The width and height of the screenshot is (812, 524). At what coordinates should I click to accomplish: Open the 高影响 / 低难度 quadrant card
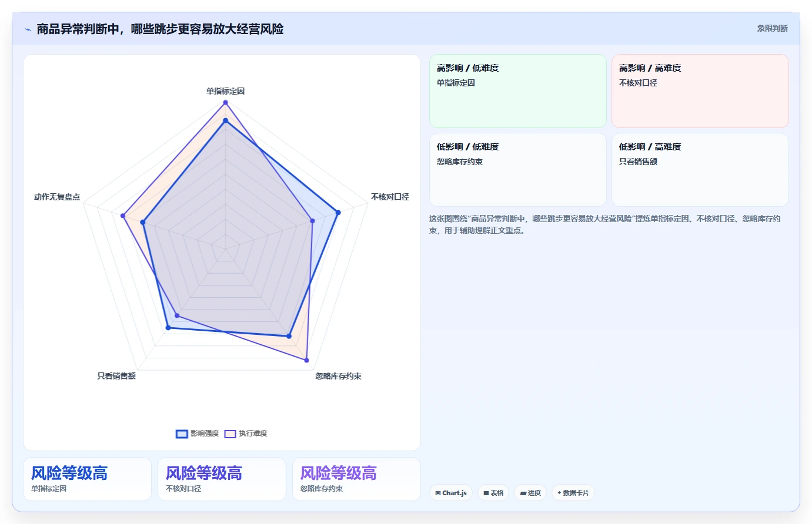pos(517,91)
